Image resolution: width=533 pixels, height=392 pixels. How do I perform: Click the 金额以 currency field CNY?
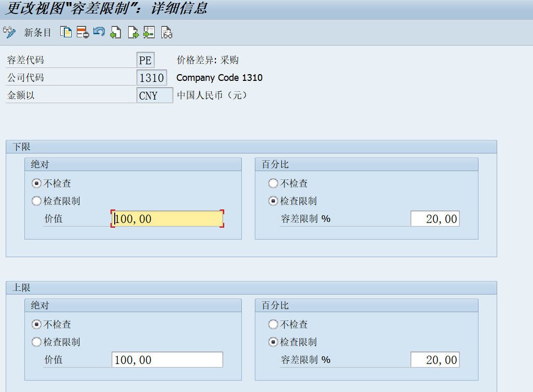155,95
